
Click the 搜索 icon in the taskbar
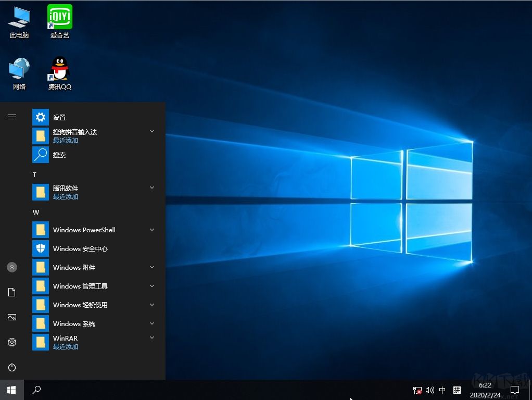36,390
